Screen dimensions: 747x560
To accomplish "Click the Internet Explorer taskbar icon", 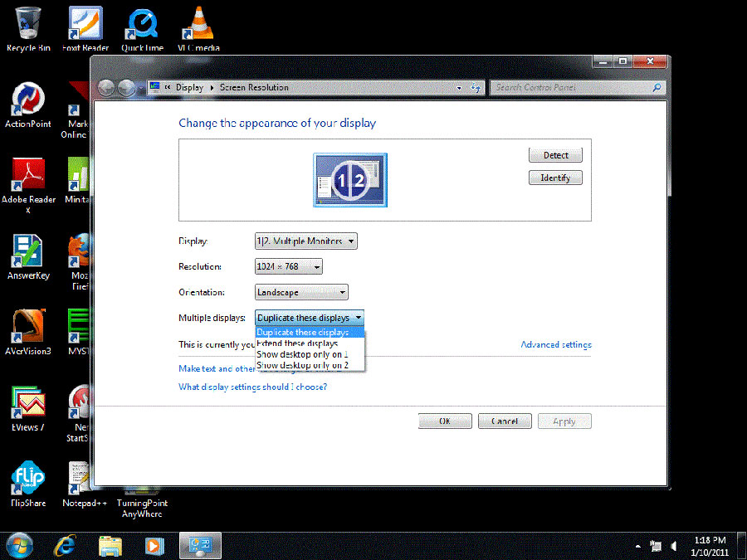I will (x=66, y=545).
